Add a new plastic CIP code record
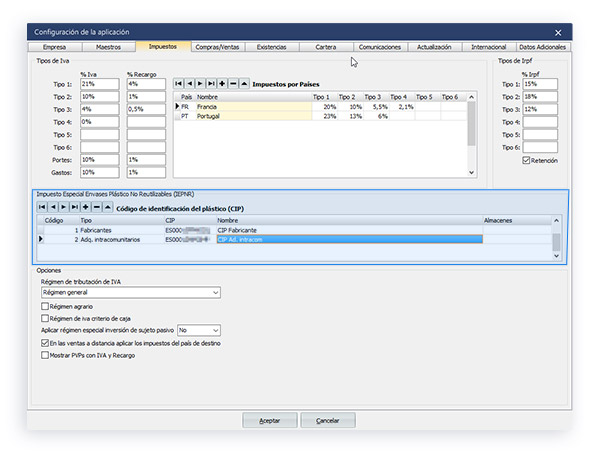600x464 pixels. pos(86,205)
